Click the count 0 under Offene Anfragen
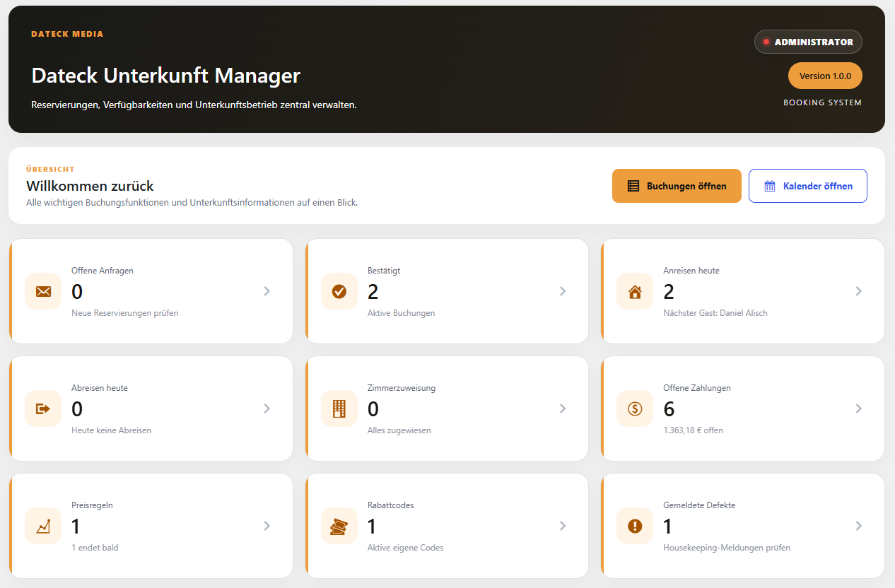Screen dimensions: 895x588 [x=77, y=292]
